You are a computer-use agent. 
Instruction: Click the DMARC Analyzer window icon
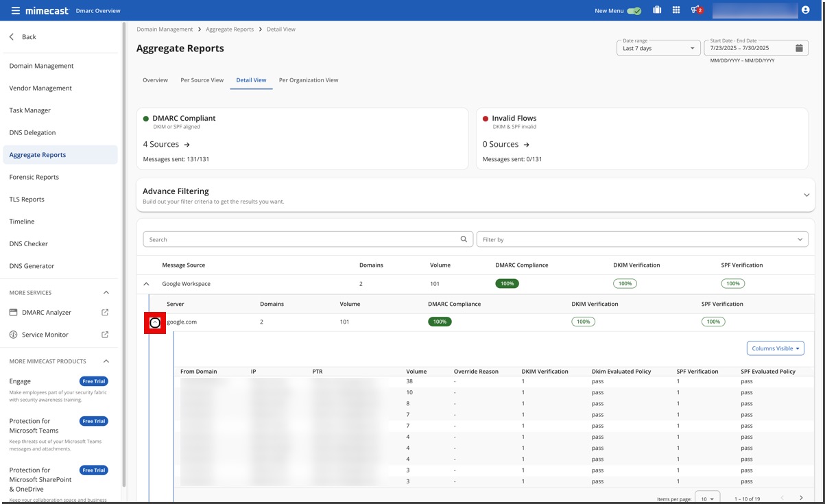click(14, 313)
